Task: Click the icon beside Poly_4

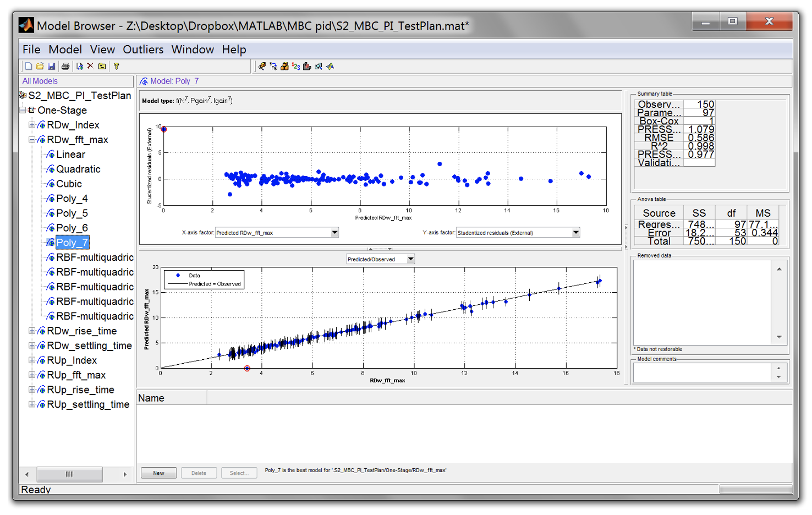Action: 51,199
